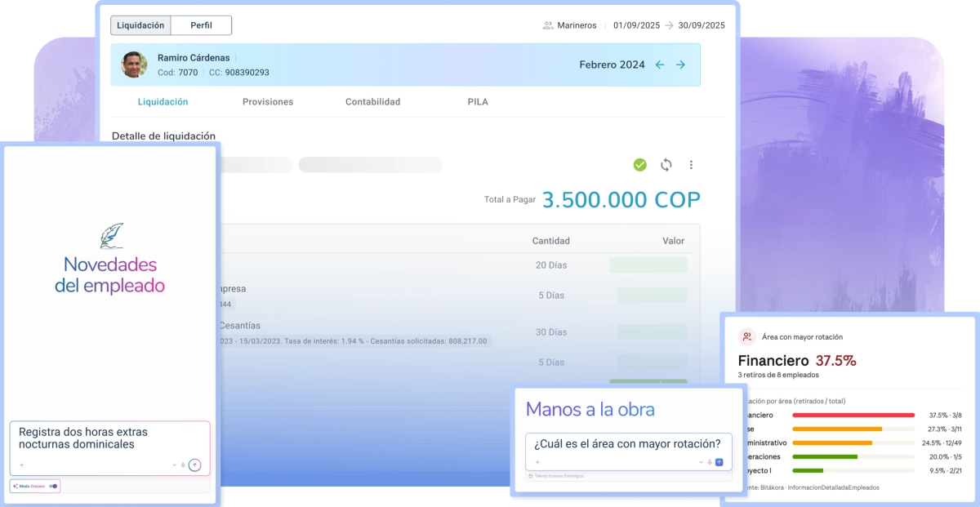Click the 'Novedades del empleado' title
The image size is (980, 507).
pos(110,275)
